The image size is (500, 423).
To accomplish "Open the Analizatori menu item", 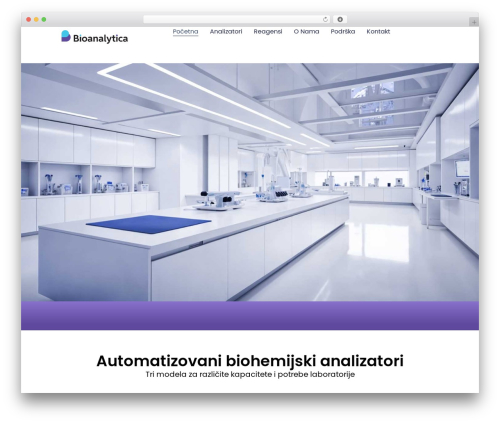I will click(x=226, y=32).
